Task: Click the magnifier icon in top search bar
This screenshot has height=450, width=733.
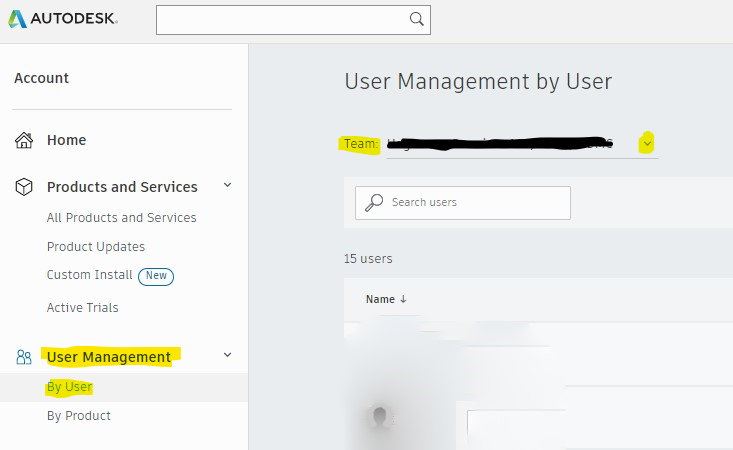Action: (416, 19)
